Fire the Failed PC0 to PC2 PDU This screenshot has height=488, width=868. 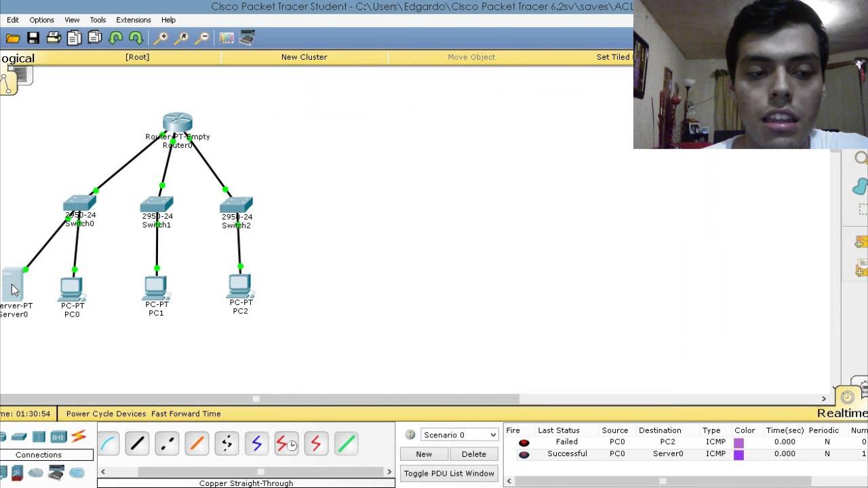pos(524,443)
